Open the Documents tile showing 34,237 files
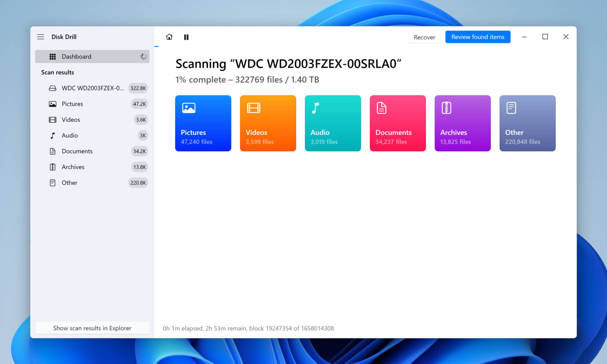607x364 pixels. [397, 123]
